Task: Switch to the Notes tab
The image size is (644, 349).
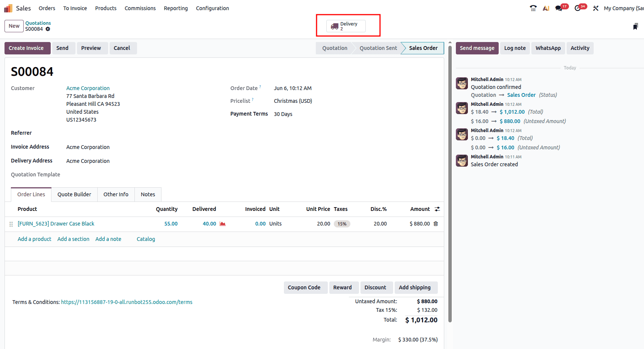Action: [x=148, y=194]
